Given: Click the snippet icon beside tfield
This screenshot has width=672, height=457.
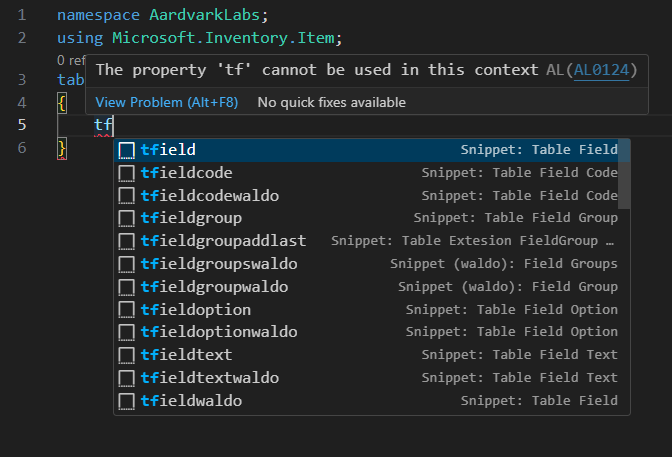Looking at the screenshot, I should pyautogui.click(x=127, y=150).
